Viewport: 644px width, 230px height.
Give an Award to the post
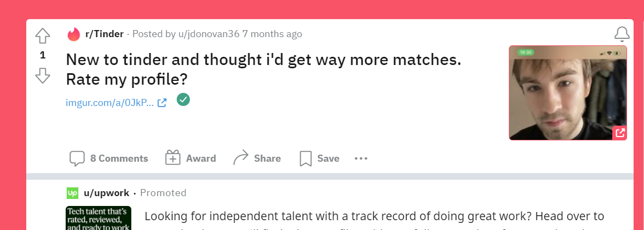coord(190,158)
